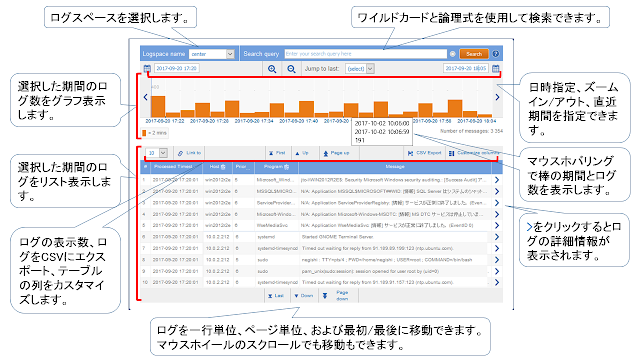The height and width of the screenshot is (360, 640).
Task: Open details for the WseMediaSvc row
Action: [497, 225]
